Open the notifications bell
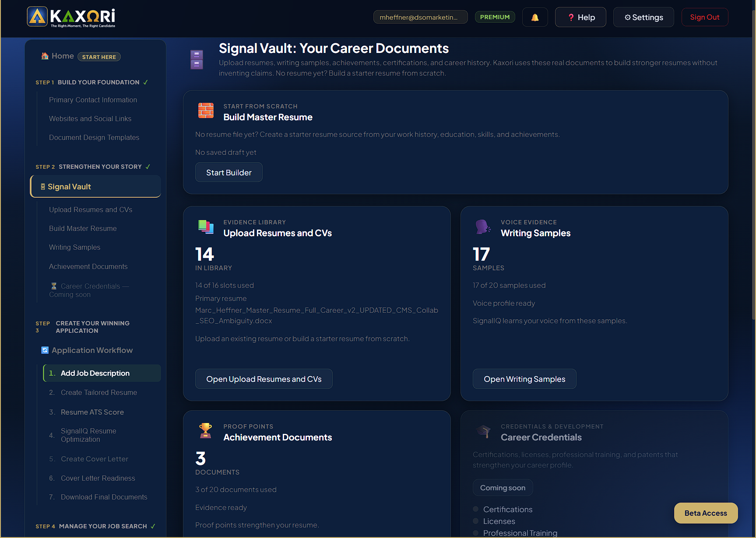The width and height of the screenshot is (756, 538). [x=535, y=17]
